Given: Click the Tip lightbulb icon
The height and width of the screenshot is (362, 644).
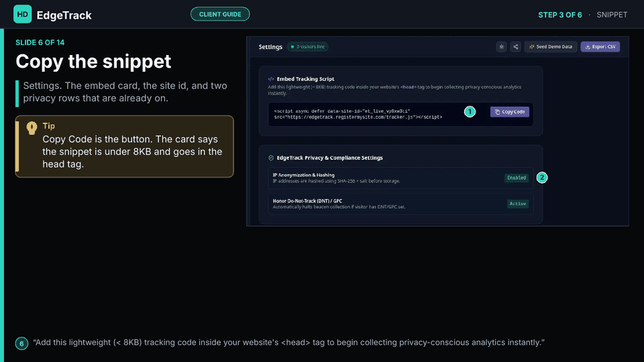Looking at the screenshot, I should pyautogui.click(x=32, y=128).
